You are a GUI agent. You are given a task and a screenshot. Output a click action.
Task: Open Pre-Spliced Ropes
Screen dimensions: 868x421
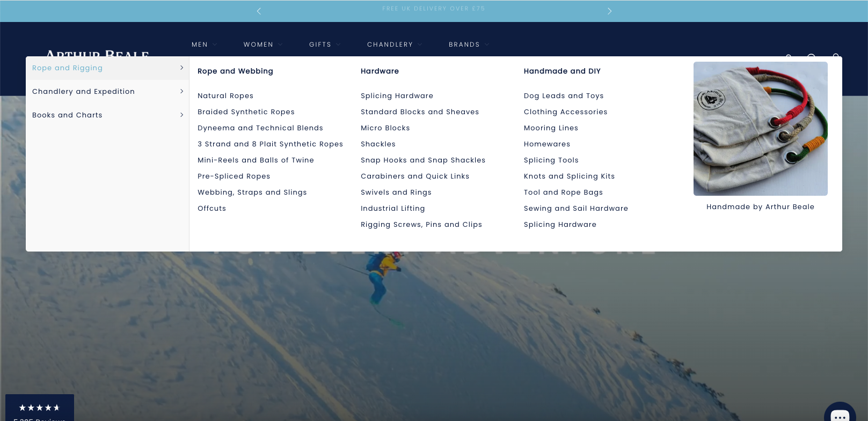(x=234, y=176)
